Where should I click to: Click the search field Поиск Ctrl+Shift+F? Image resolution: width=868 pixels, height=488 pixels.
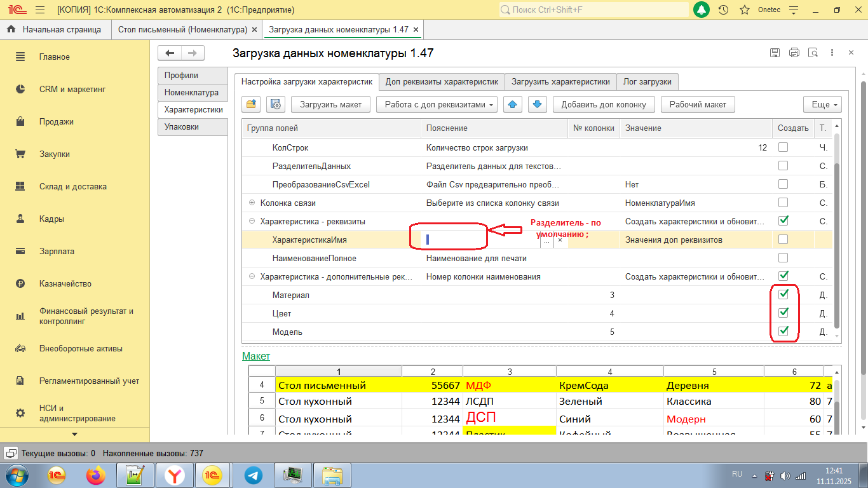[x=593, y=10]
